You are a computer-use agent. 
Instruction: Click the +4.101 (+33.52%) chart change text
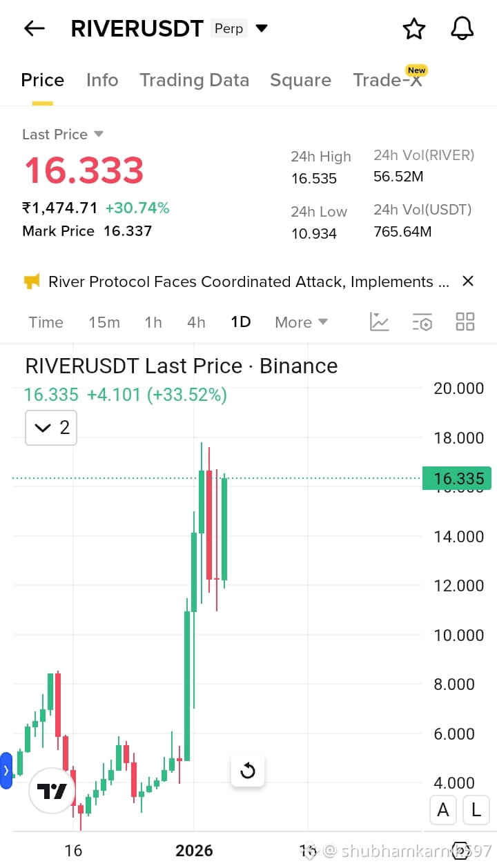pyautogui.click(x=157, y=395)
